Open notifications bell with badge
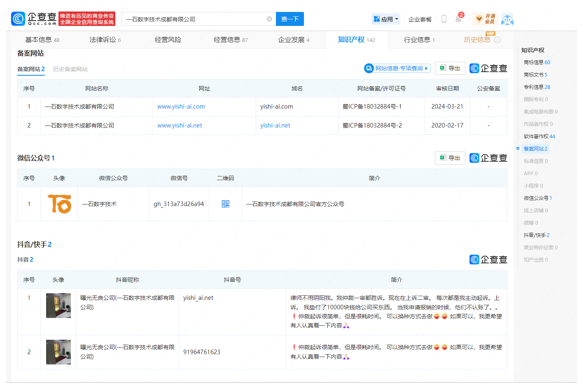The width and height of the screenshot is (584, 392). 458,19
